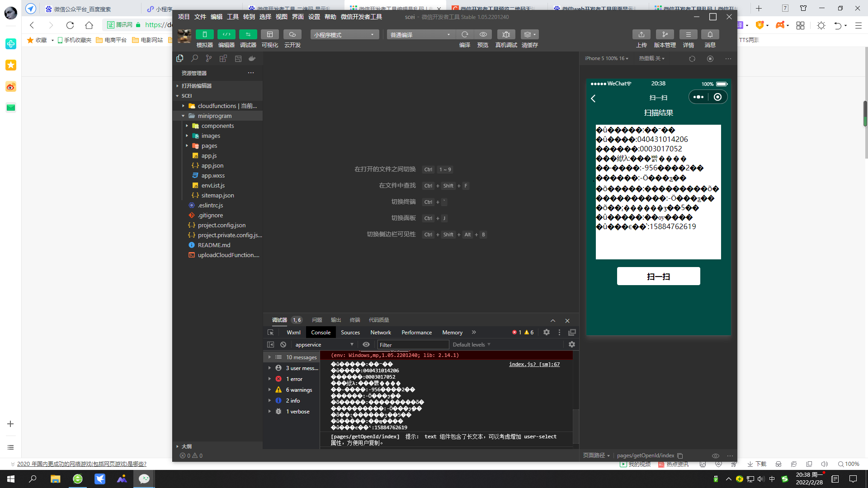Toggle the debugger panel button
The image size is (868, 488).
pos(248,35)
